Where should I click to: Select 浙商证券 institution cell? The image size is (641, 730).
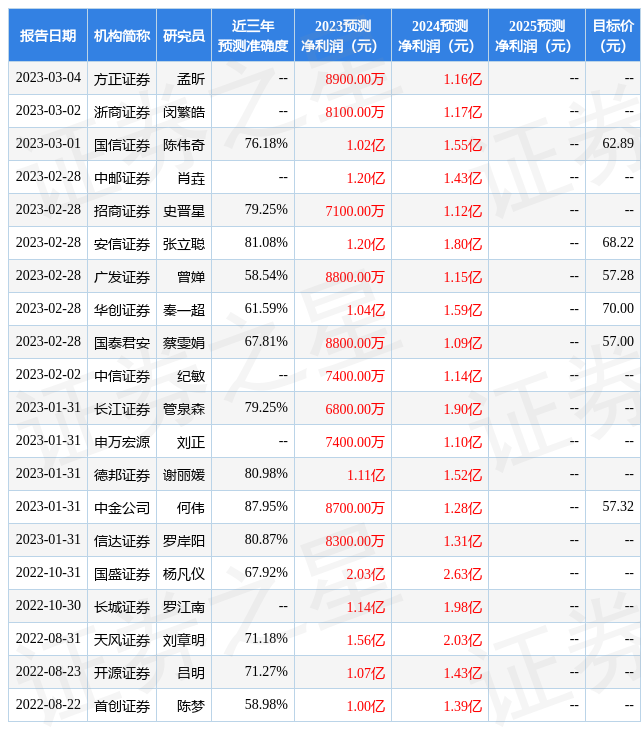click(x=122, y=112)
